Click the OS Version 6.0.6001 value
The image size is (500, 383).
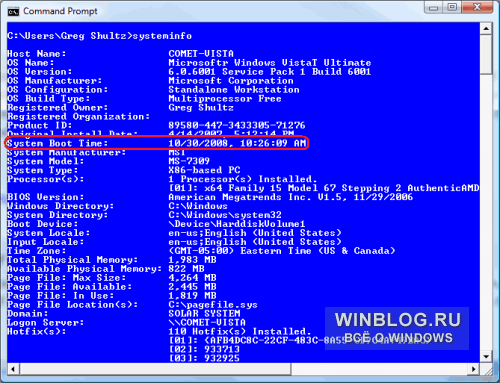[270, 72]
